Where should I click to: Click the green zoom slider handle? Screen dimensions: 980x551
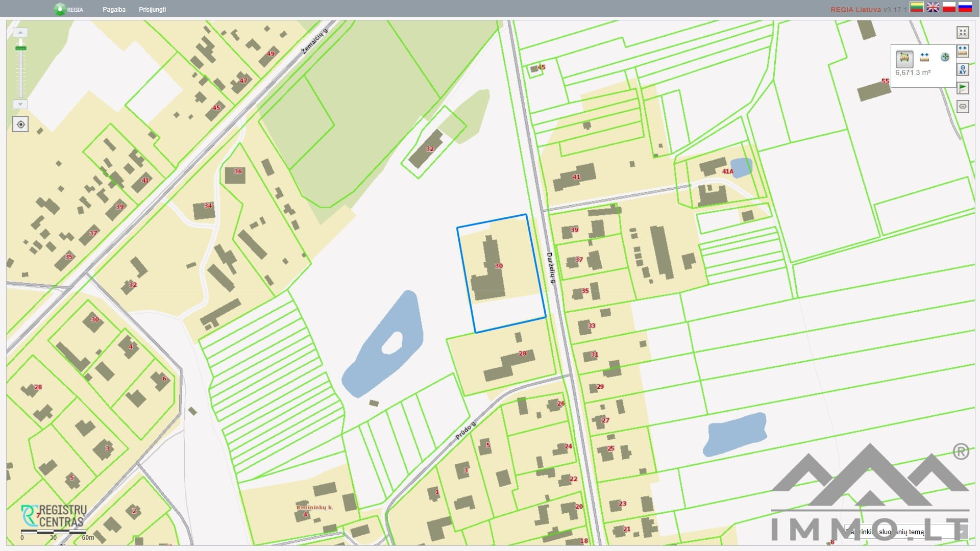point(21,48)
